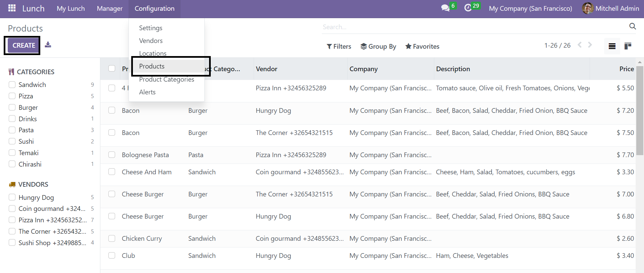Open the Group By dropdown
Image resolution: width=644 pixels, height=273 pixels.
pos(378,46)
